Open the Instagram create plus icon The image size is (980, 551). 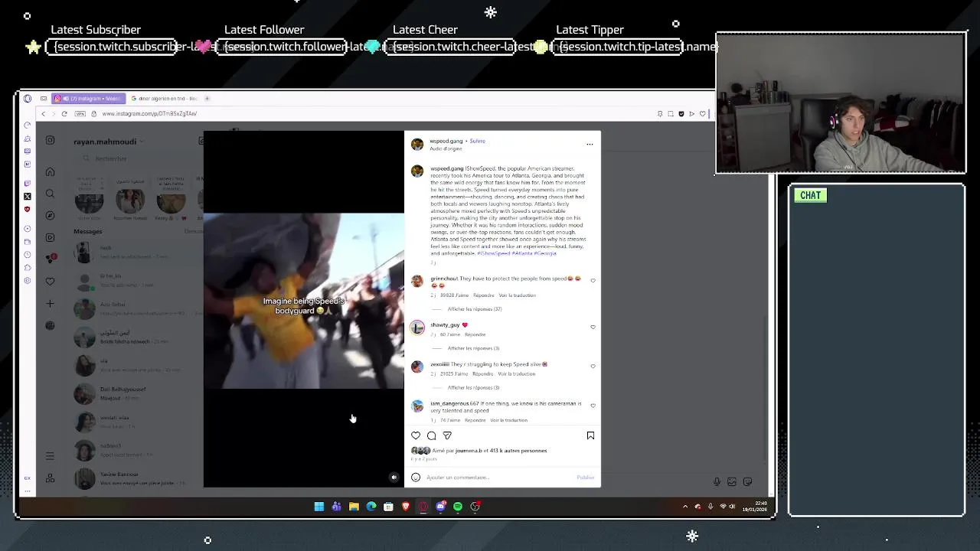point(50,304)
